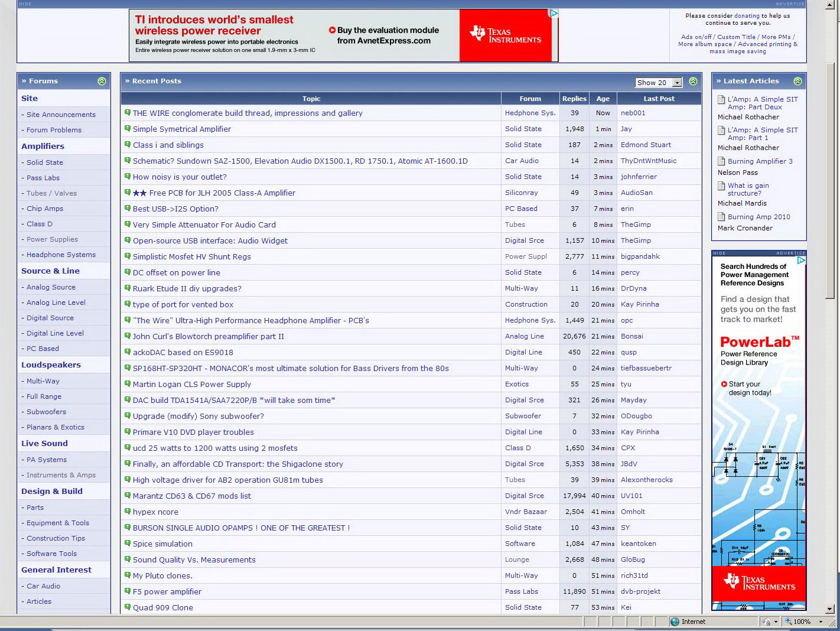Click the new-post icon beside type of port for vented box

(x=127, y=304)
